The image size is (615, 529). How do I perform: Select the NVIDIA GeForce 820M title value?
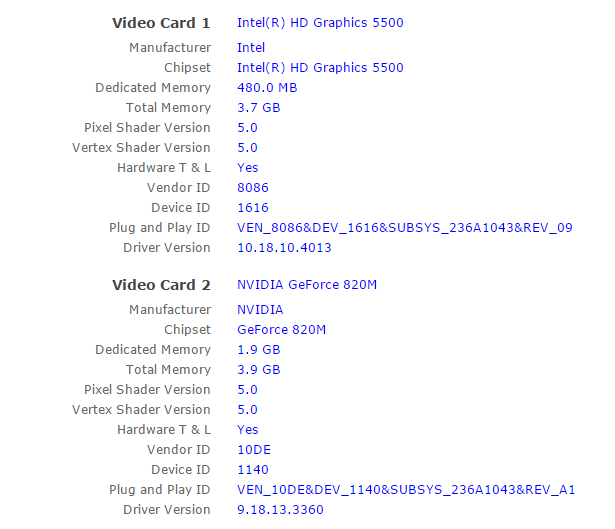pyautogui.click(x=307, y=284)
